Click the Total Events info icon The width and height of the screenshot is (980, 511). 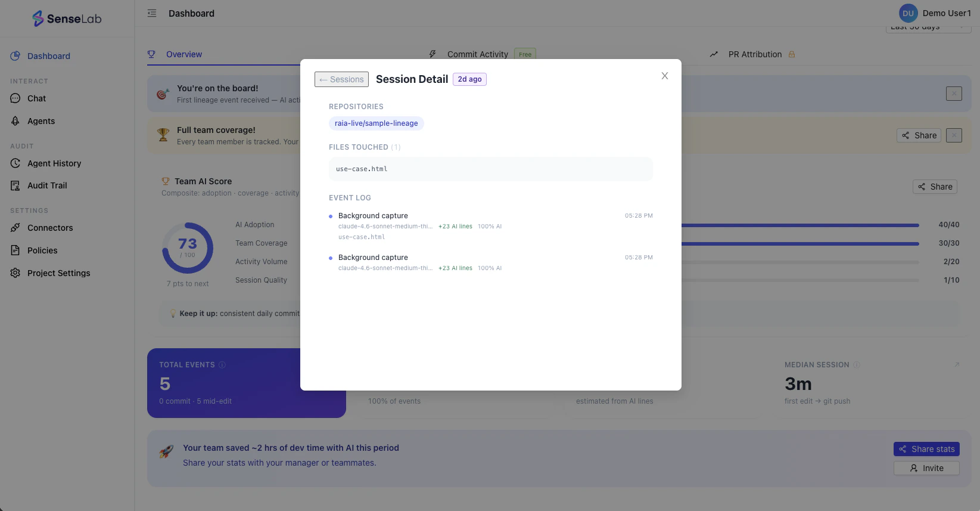click(222, 365)
